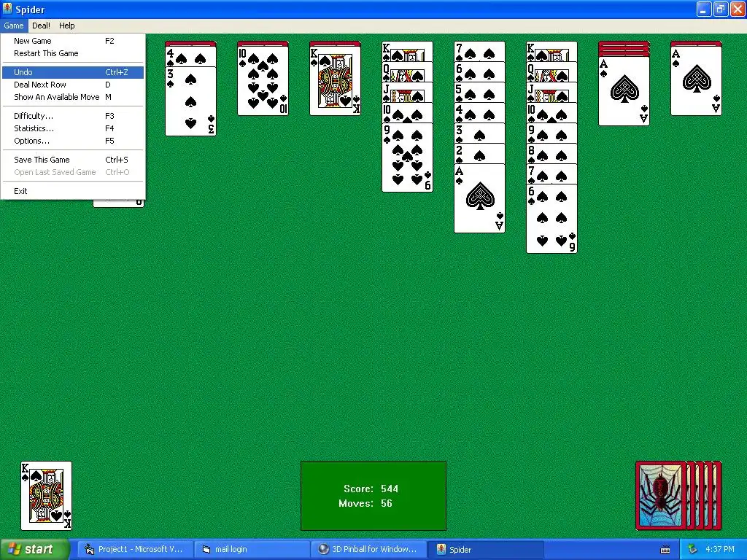The width and height of the screenshot is (747, 560).
Task: Open the Help menu
Action: pyautogui.click(x=66, y=26)
